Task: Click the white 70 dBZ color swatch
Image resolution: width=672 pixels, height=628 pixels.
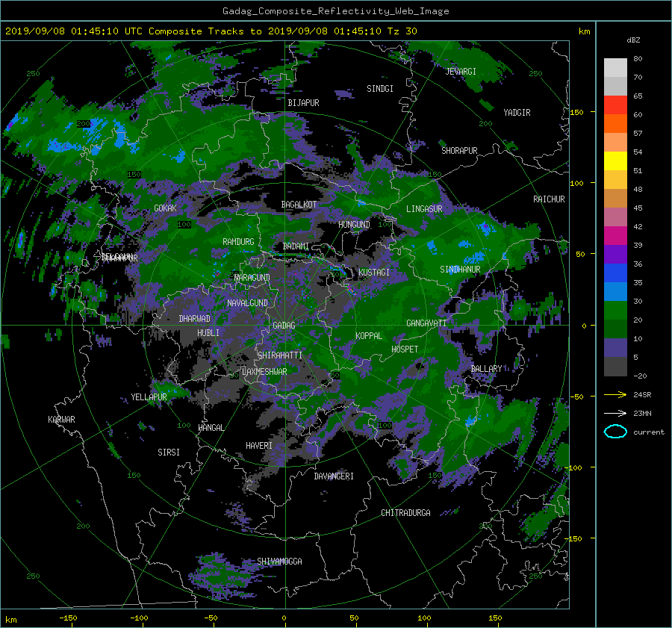Action: tap(615, 68)
